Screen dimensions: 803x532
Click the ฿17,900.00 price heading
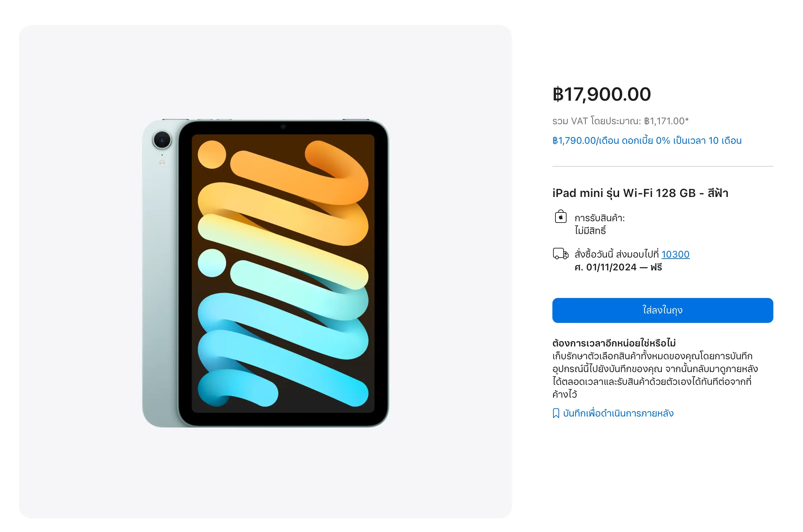[x=601, y=94]
